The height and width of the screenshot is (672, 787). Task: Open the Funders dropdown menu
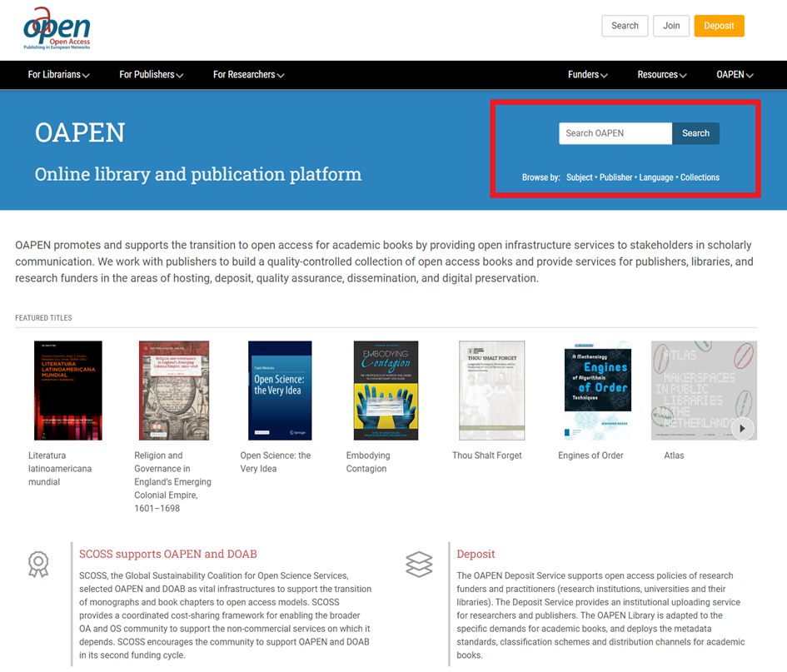coord(588,75)
